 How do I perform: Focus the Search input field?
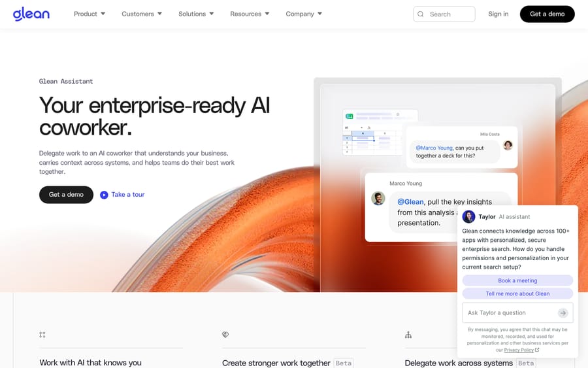pos(444,14)
